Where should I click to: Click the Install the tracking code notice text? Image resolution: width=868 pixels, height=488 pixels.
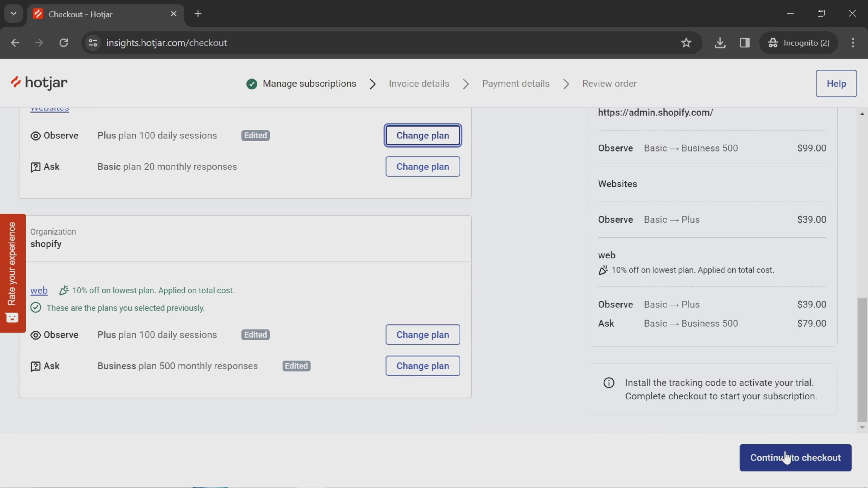point(721,389)
